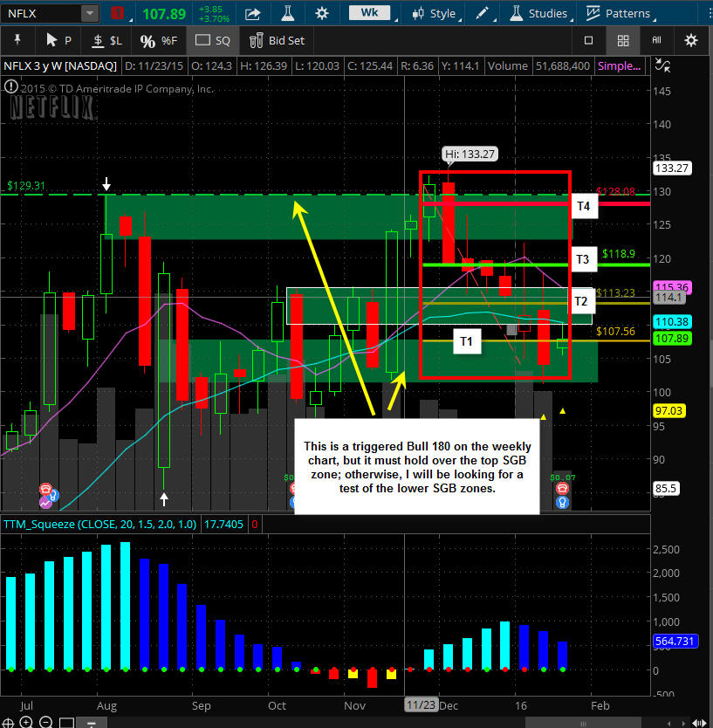The width and height of the screenshot is (713, 728).
Task: Open the flask icon in top bar
Action: click(288, 13)
